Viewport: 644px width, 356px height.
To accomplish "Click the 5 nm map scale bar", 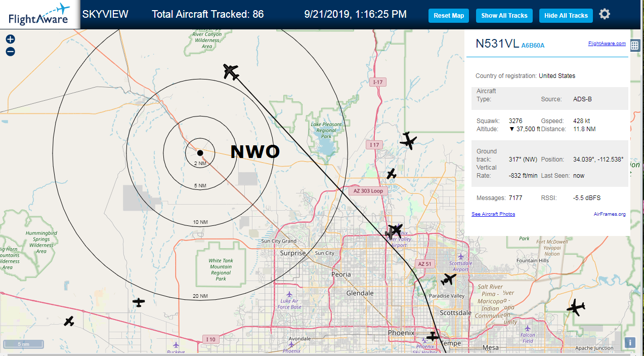I will click(x=23, y=344).
